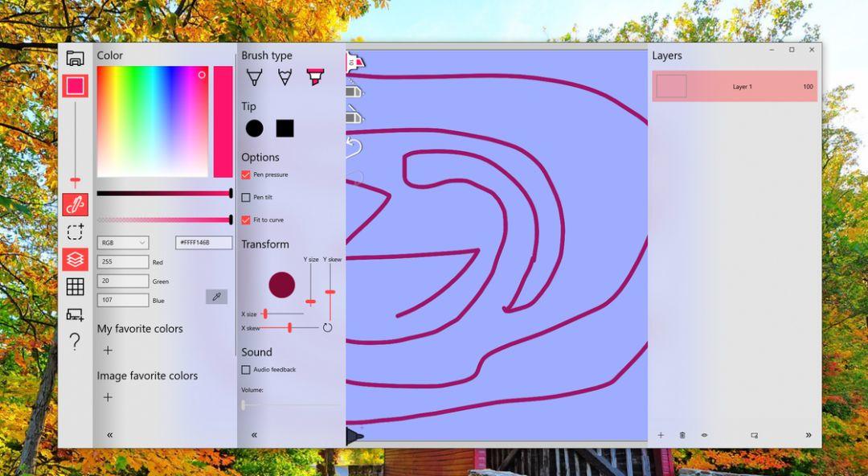Choose the square brush tip
The width and height of the screenshot is (868, 476).
[285, 129]
